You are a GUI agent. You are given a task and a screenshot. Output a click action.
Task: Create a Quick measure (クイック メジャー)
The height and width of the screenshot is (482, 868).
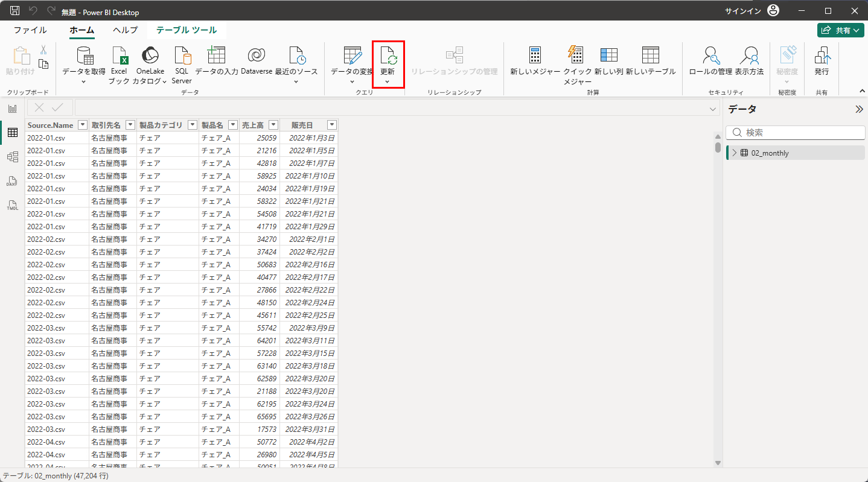click(577, 65)
